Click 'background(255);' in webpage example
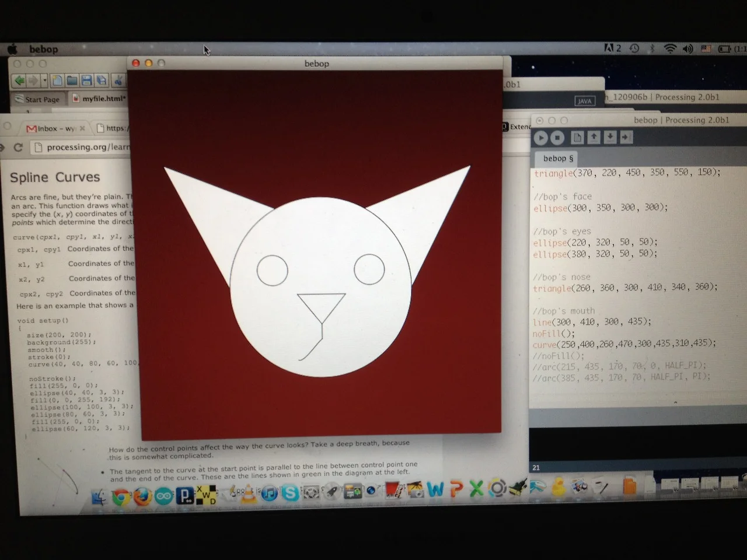Viewport: 747px width, 560px height. [61, 342]
